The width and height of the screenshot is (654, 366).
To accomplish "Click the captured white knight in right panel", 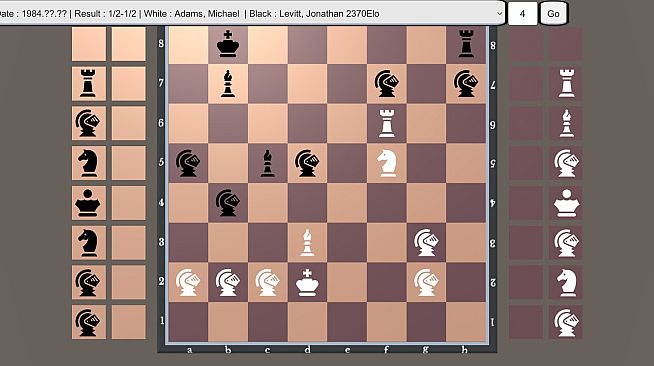I will 566,282.
